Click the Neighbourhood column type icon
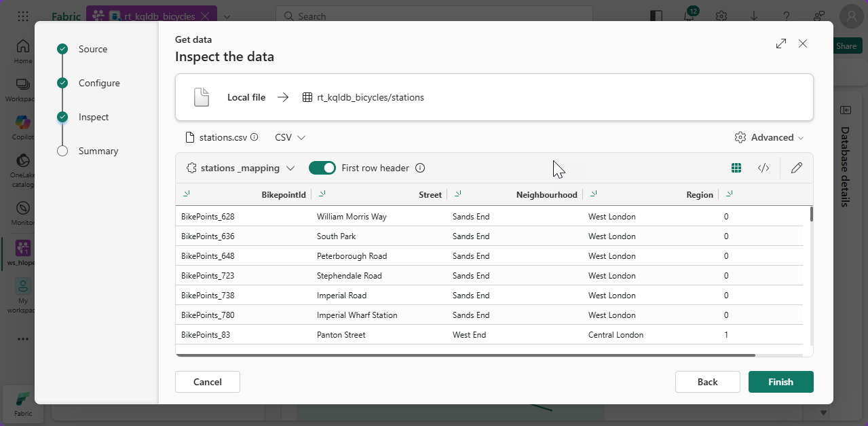Image resolution: width=868 pixels, height=426 pixels. pyautogui.click(x=458, y=194)
